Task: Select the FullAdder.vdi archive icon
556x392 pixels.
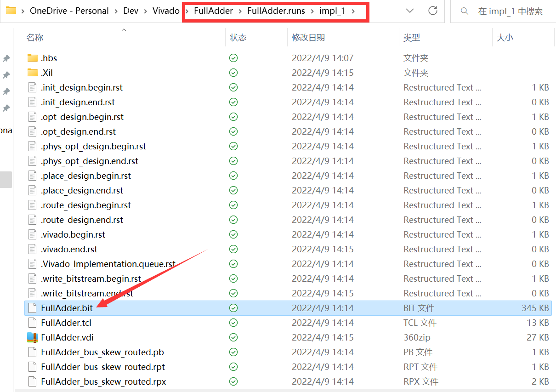Action: pos(32,337)
